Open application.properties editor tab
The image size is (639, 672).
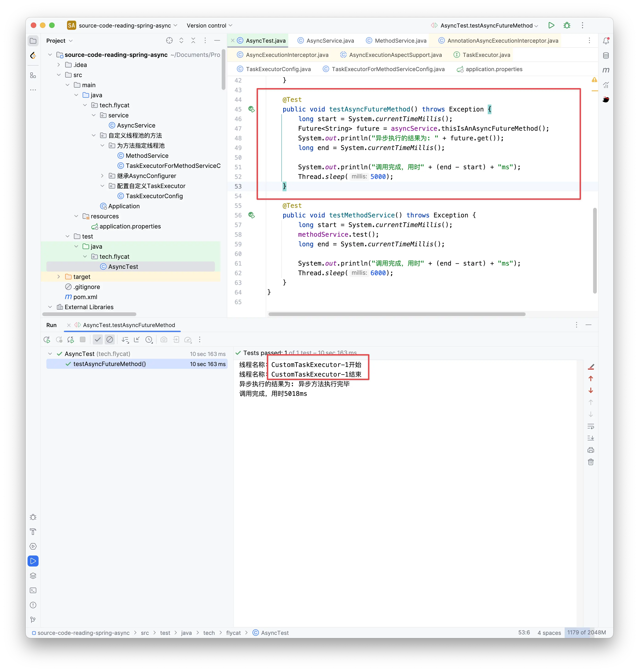[490, 69]
